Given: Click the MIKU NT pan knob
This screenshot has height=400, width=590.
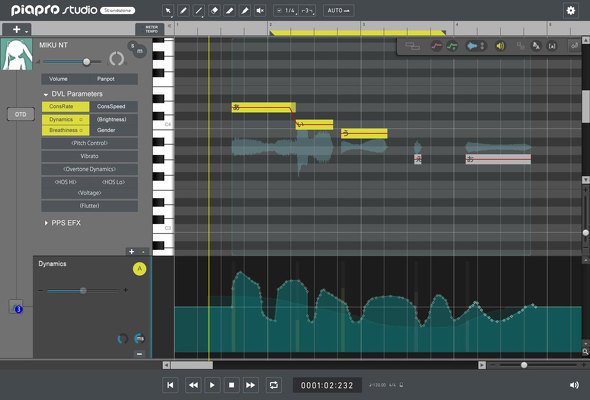Looking at the screenshot, I should (117, 59).
